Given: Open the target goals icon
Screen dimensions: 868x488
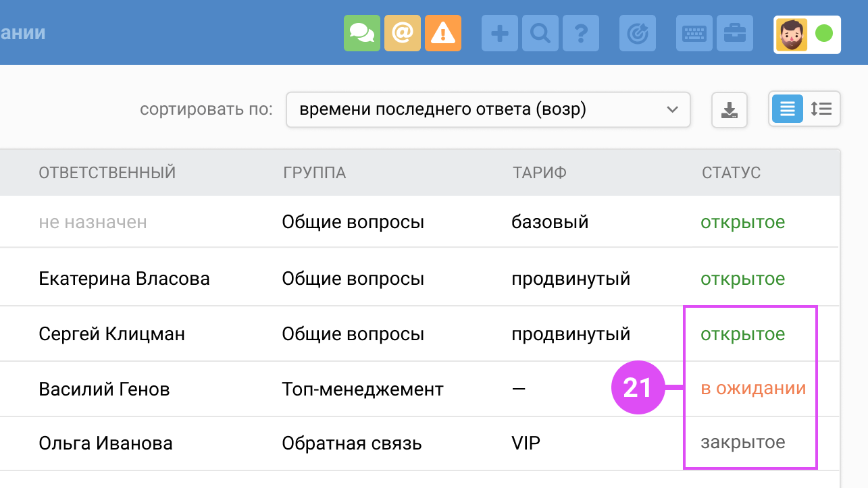Looking at the screenshot, I should (638, 33).
